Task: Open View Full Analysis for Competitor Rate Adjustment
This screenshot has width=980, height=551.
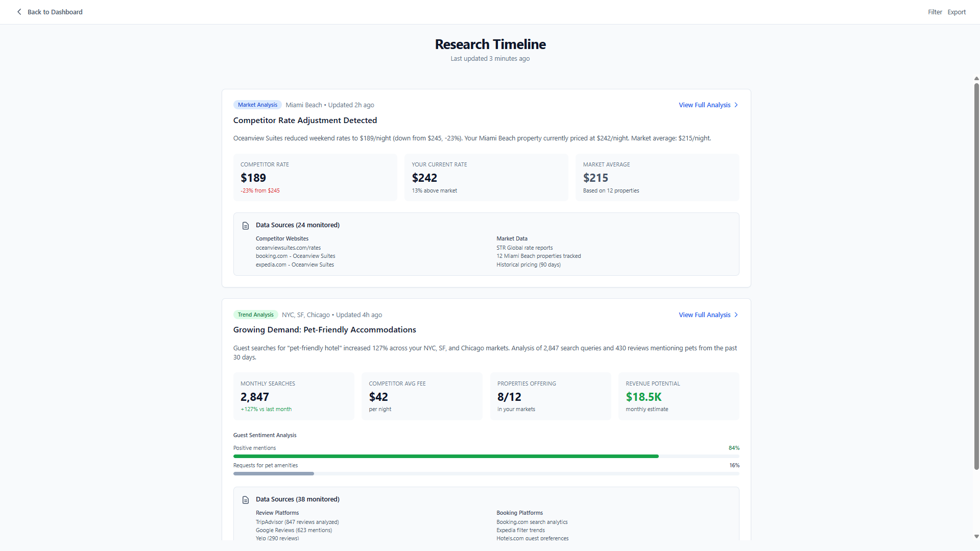Action: [x=704, y=105]
